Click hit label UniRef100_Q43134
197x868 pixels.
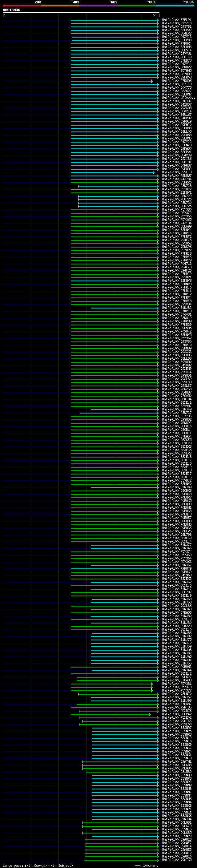click(177, 223)
